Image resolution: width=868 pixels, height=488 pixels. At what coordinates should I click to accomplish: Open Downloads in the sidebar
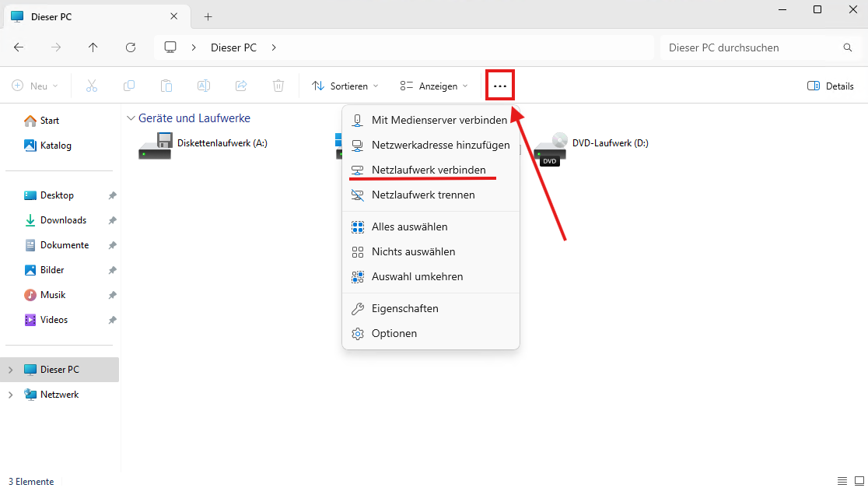tap(63, 220)
